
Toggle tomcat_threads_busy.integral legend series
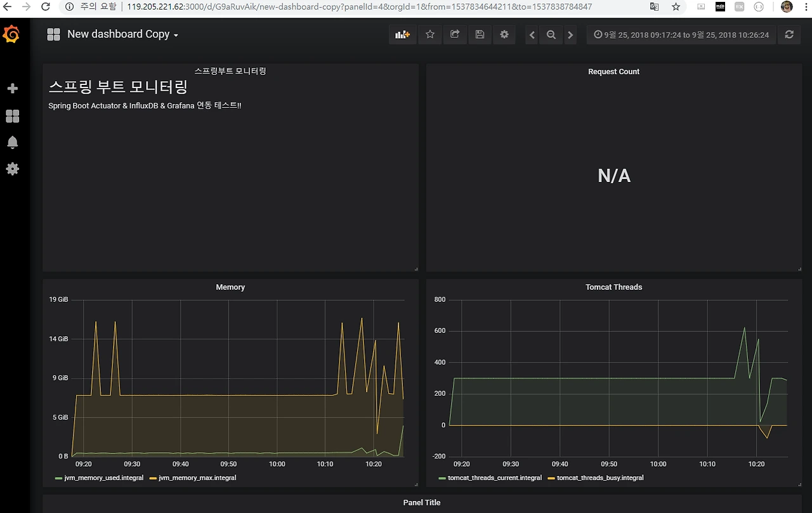(x=599, y=477)
